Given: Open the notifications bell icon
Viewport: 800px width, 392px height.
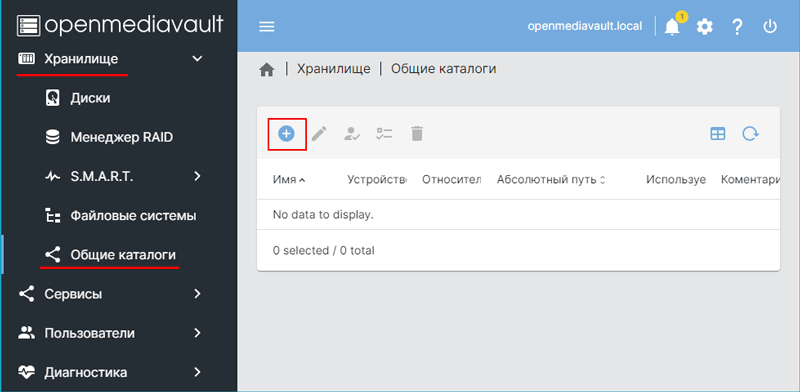Looking at the screenshot, I should coord(672,27).
